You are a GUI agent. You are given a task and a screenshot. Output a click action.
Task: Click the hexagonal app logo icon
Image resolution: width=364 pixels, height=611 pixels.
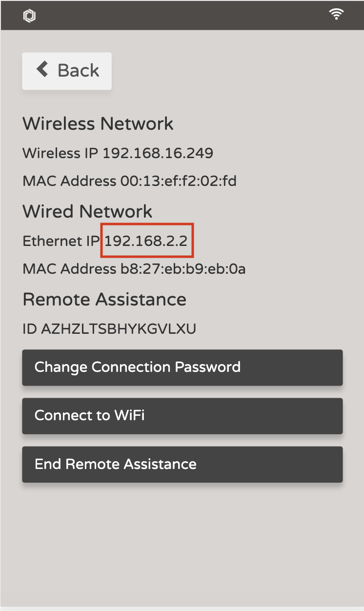pyautogui.click(x=29, y=16)
